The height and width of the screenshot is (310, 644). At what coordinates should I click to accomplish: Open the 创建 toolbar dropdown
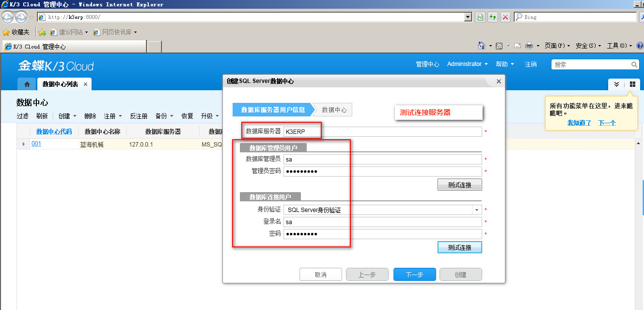(67, 116)
